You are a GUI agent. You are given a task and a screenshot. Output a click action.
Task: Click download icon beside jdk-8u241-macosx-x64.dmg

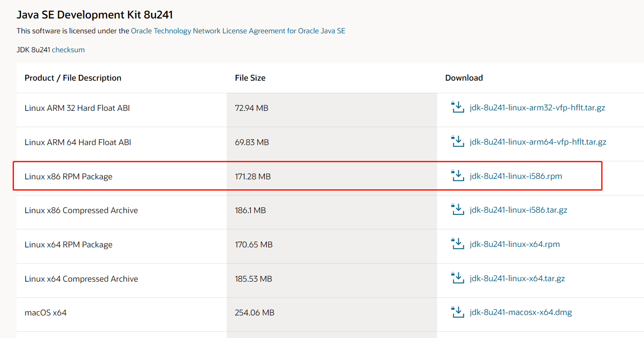457,312
